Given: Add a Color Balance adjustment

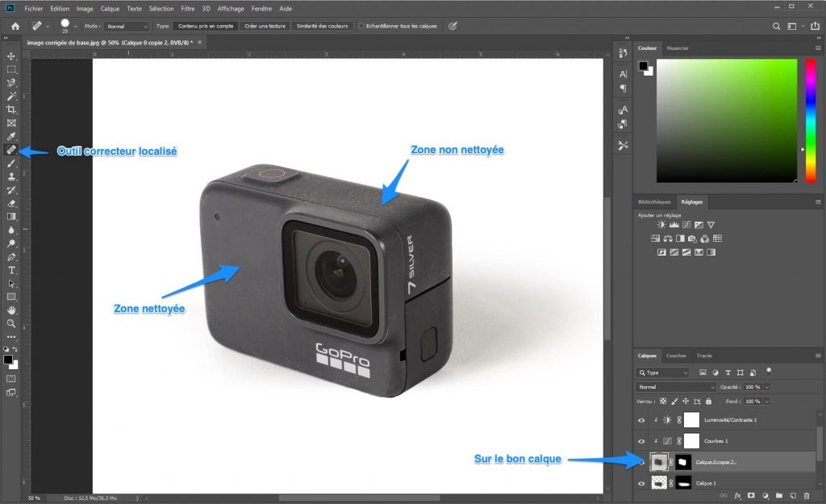Looking at the screenshot, I should click(x=668, y=239).
